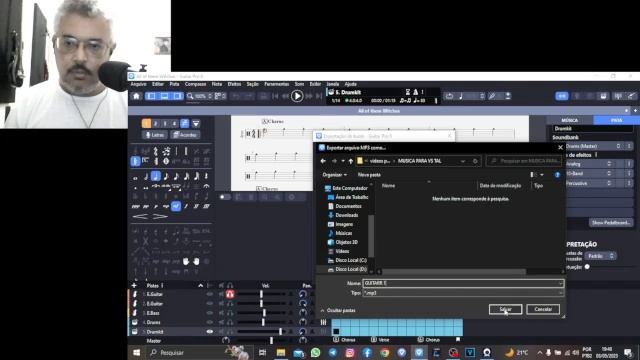This screenshot has width=640, height=360.
Task: Solo the second E.Guitar track
Action: tap(230, 304)
